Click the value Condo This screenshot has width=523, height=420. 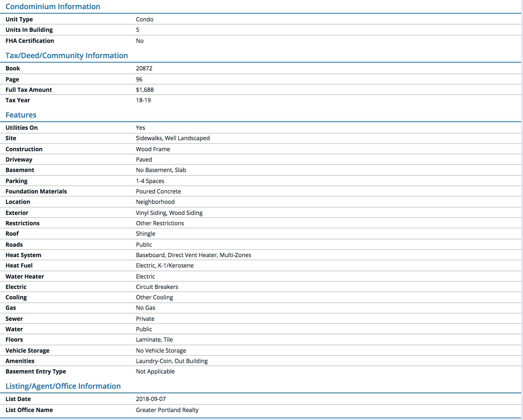click(x=145, y=19)
